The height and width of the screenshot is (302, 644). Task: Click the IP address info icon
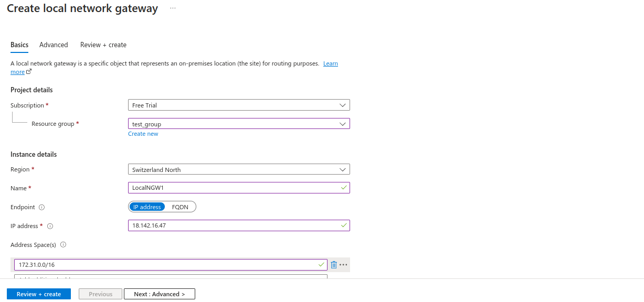[50, 226]
